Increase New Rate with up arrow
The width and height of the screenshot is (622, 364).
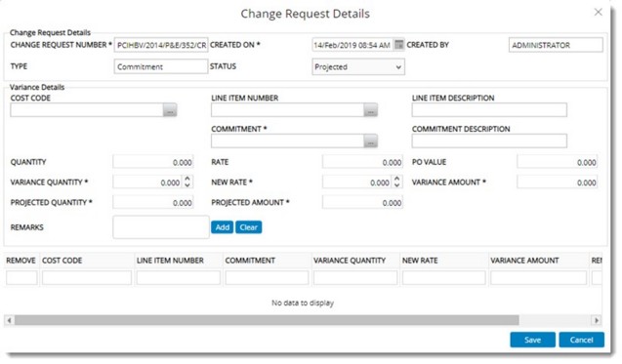pos(396,179)
